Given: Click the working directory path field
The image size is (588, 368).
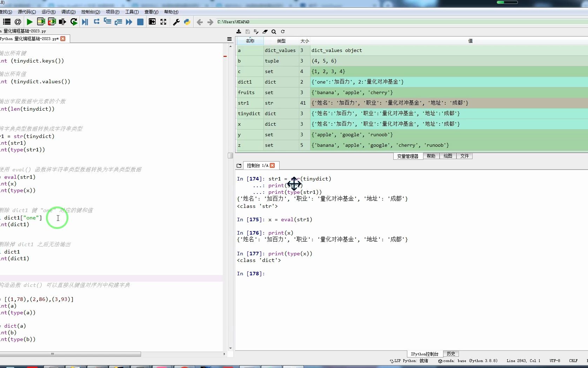Looking at the screenshot, I should [x=402, y=22].
